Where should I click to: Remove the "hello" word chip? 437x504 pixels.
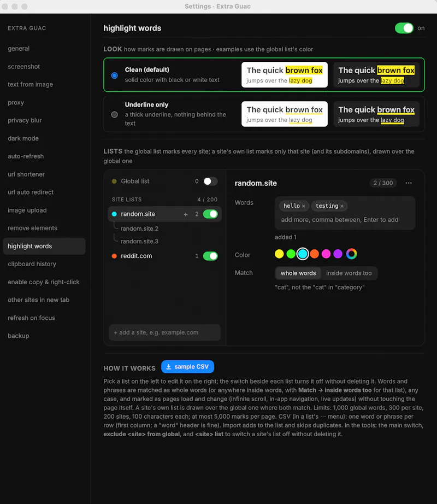pos(303,206)
